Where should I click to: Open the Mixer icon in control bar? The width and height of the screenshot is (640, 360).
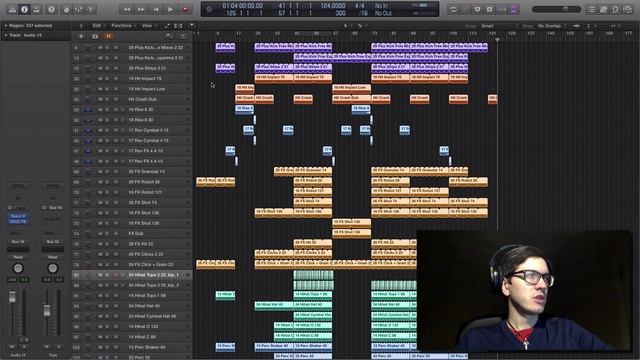coord(78,9)
